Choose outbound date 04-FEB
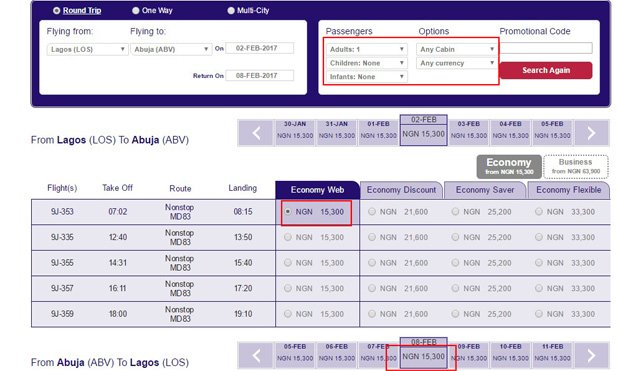Screen dimensions: 618x371 [510, 133]
